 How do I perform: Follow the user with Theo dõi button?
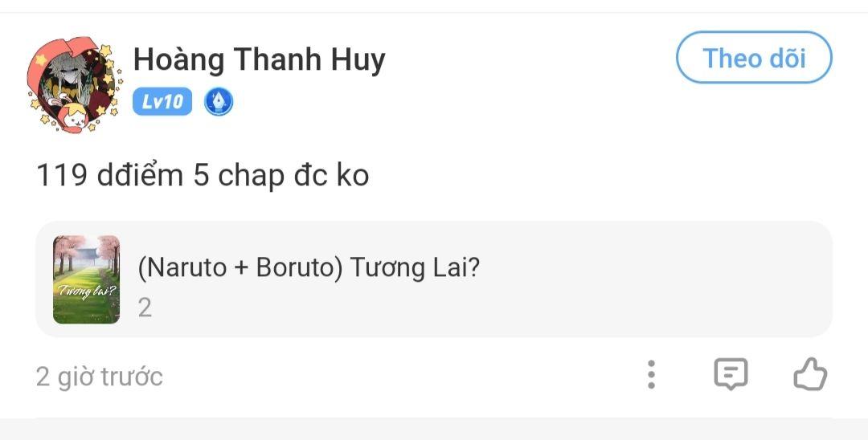(x=754, y=58)
